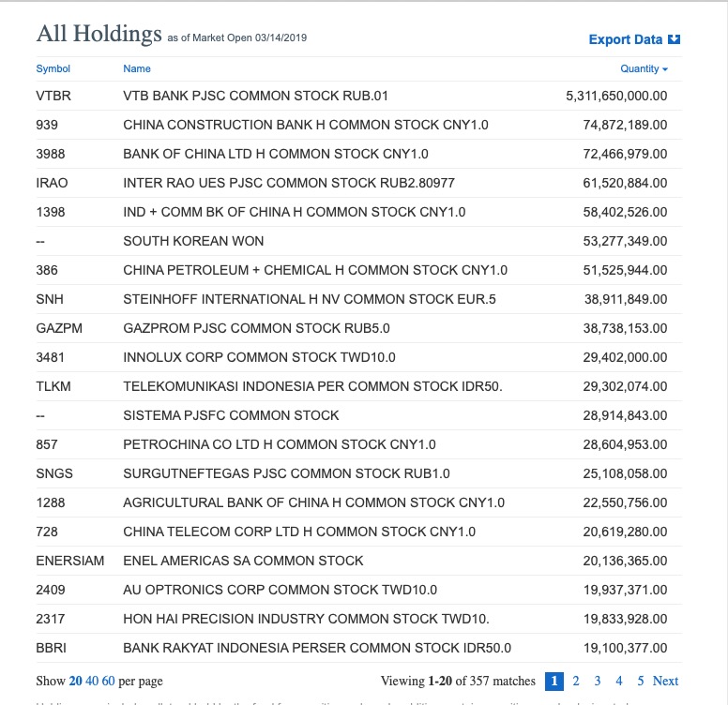Sort holdings by Quantity column arrow
This screenshot has width=728, height=705.
tap(665, 69)
